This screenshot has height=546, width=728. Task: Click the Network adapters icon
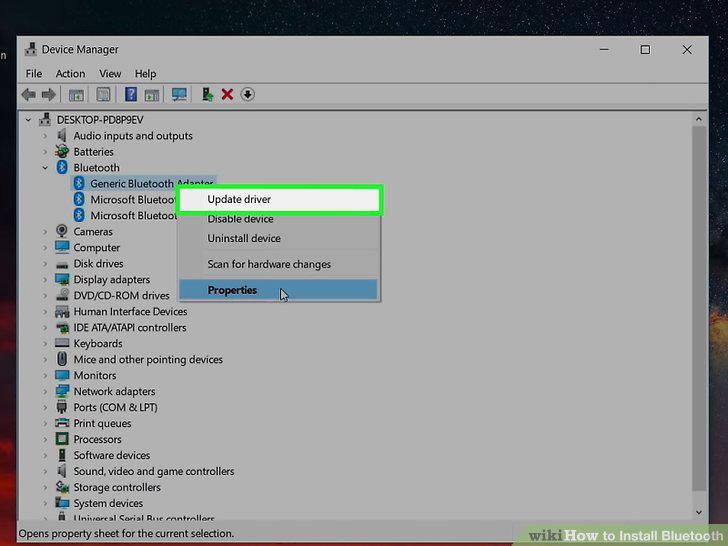(x=62, y=391)
